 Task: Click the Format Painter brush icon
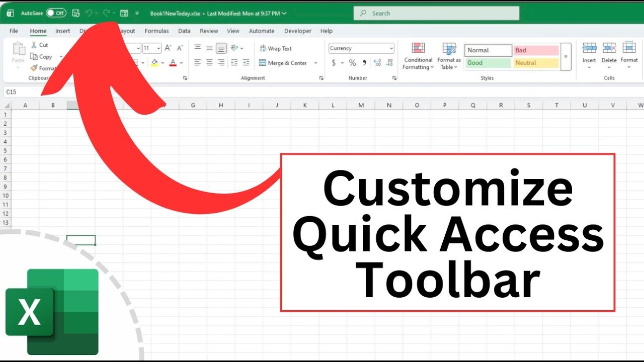pos(34,68)
